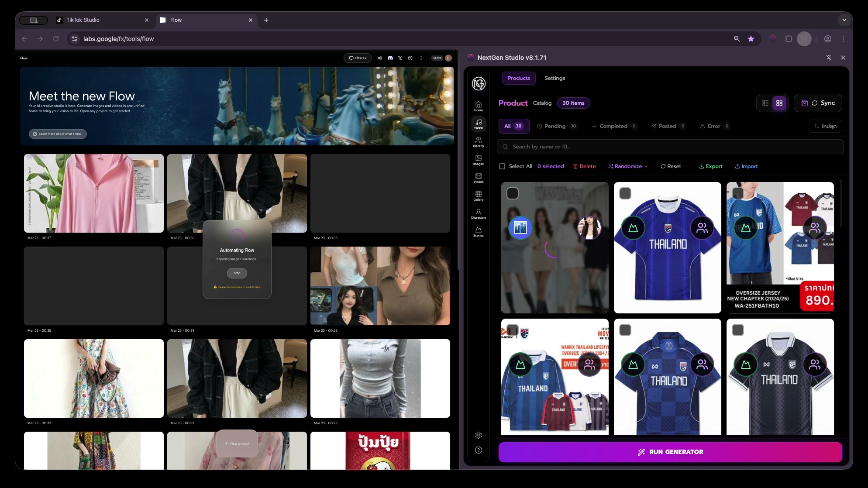Open the pink hoodie project thumbnail in Flow

pyautogui.click(x=94, y=193)
